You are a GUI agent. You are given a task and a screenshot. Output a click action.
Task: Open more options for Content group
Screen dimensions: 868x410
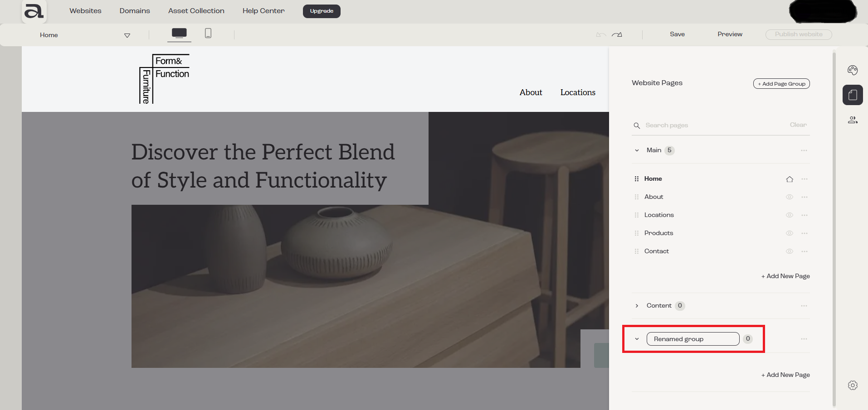(804, 306)
